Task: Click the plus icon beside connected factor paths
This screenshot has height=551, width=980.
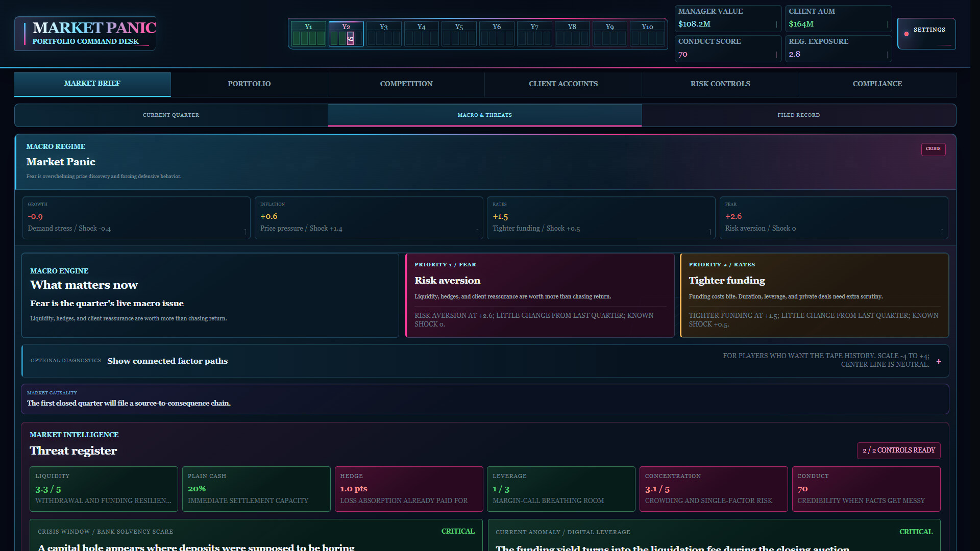Action: click(x=939, y=361)
